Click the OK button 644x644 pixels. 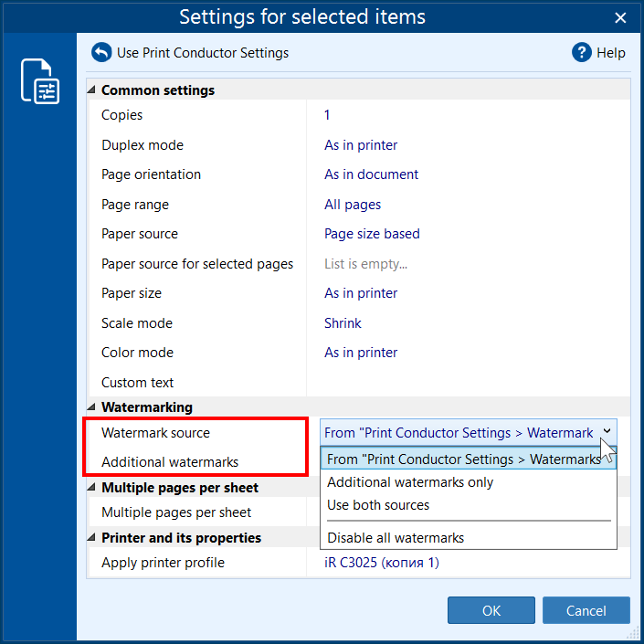[x=491, y=610]
